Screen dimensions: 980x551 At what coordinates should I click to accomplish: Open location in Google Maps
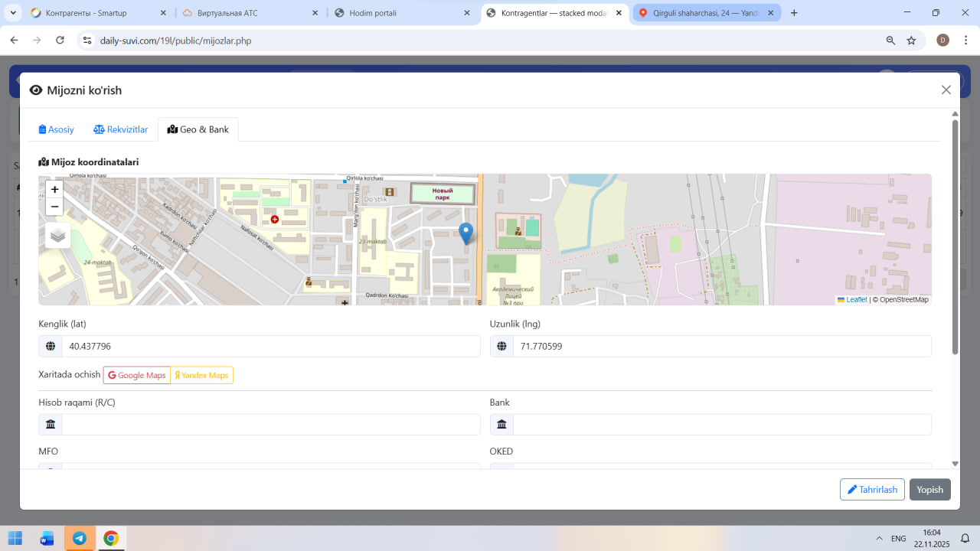(x=137, y=375)
